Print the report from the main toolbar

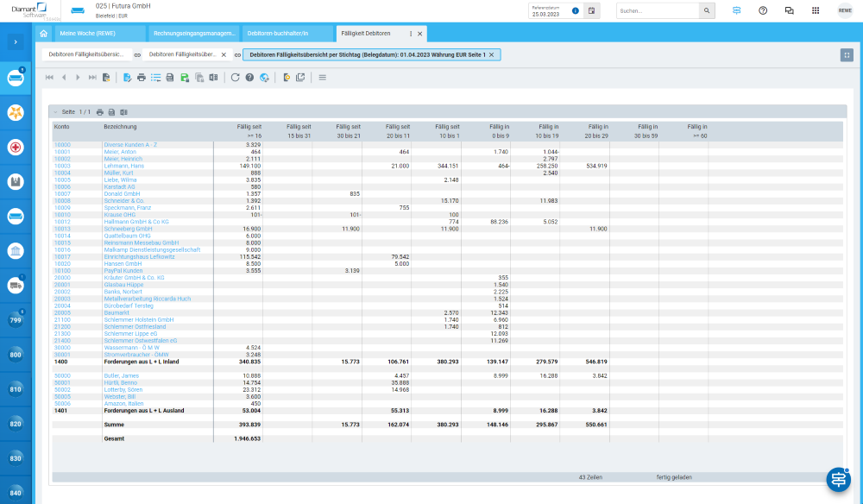(142, 78)
